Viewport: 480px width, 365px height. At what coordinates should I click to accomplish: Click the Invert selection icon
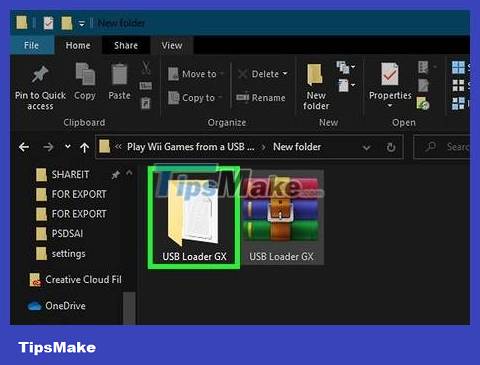click(458, 104)
